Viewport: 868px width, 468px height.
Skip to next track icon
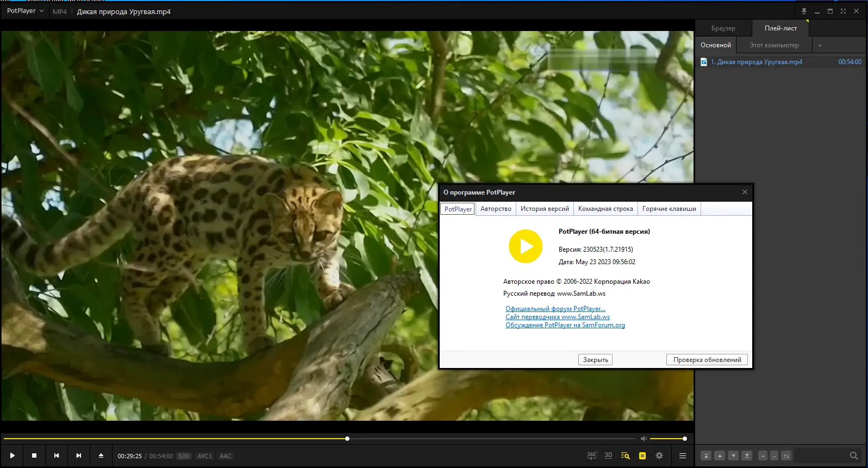(79, 455)
